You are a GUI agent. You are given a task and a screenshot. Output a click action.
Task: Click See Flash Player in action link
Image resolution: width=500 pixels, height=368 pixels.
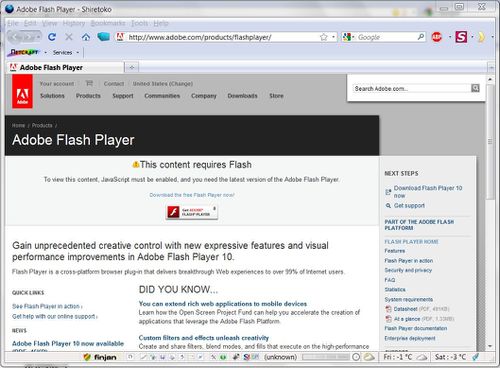(47, 306)
